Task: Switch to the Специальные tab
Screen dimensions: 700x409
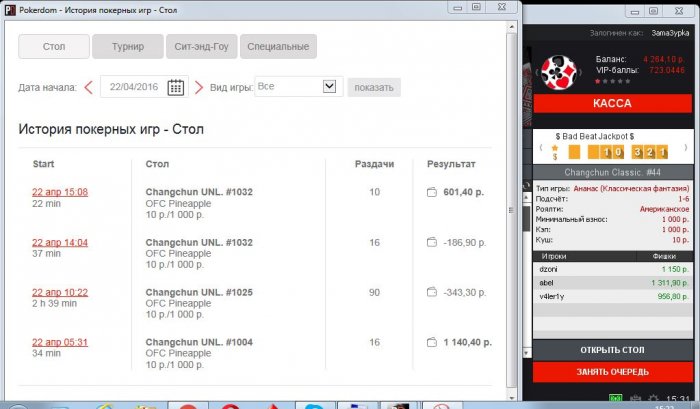Action: coord(278,46)
